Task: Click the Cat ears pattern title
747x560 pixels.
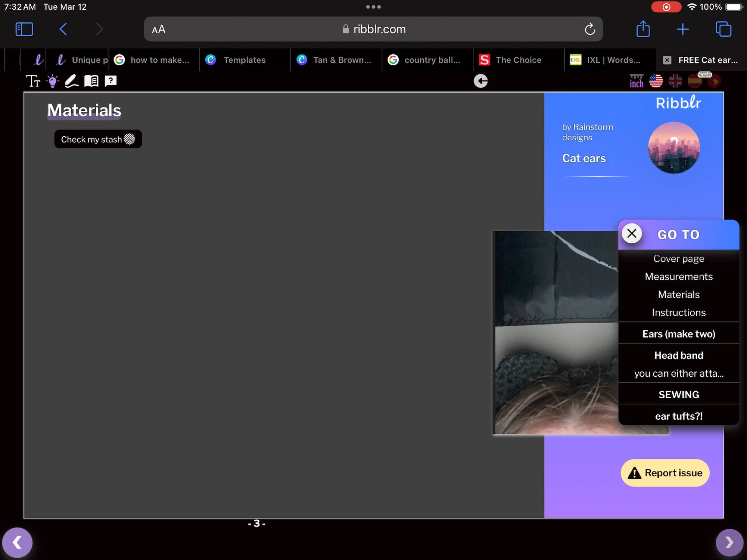Action: pyautogui.click(x=584, y=158)
